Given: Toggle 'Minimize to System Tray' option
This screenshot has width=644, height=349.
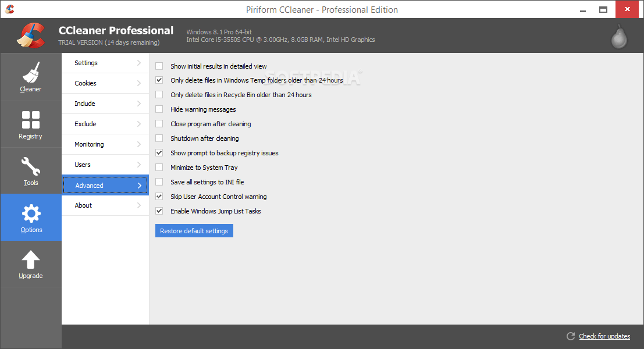Looking at the screenshot, I should point(159,167).
